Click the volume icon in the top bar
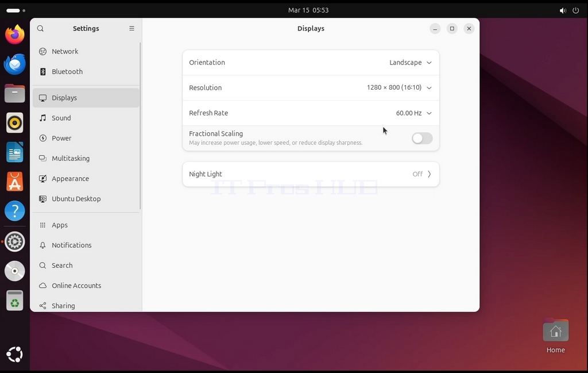 (563, 10)
